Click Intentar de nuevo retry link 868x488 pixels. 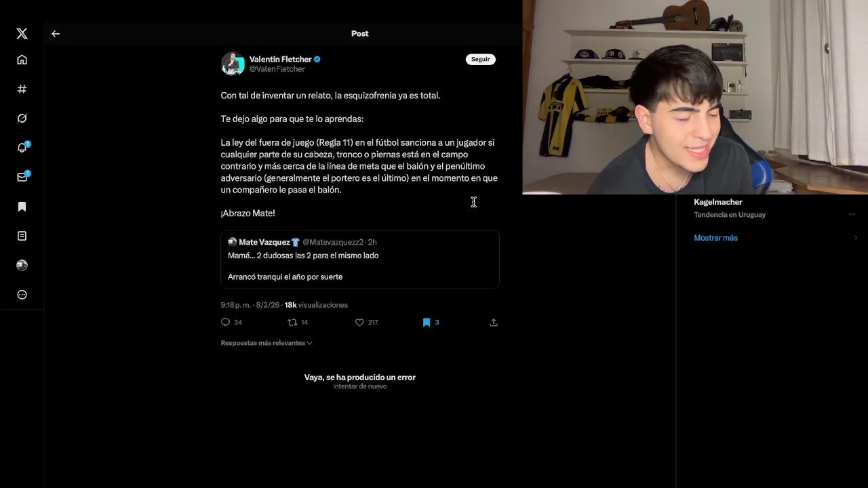click(x=359, y=386)
